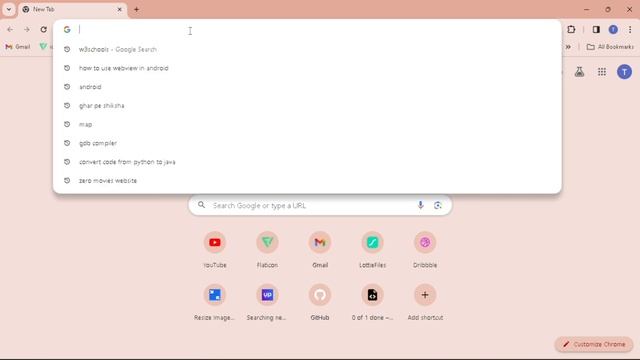Select the New Tab tab
Image resolution: width=640 pixels, height=360 pixels.
73,9
